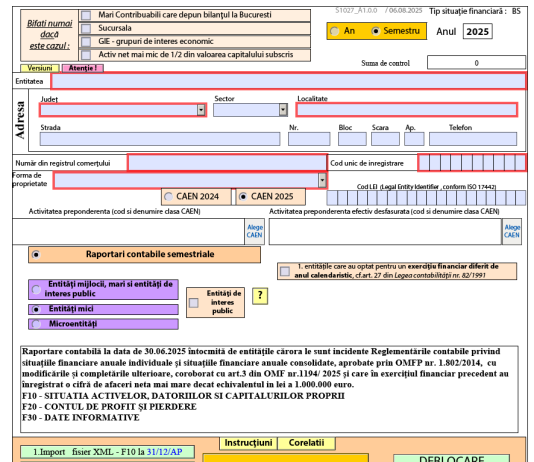Screen dimensions: 534x462
Task: Click the Anul 2025 field
Action: (x=477, y=32)
